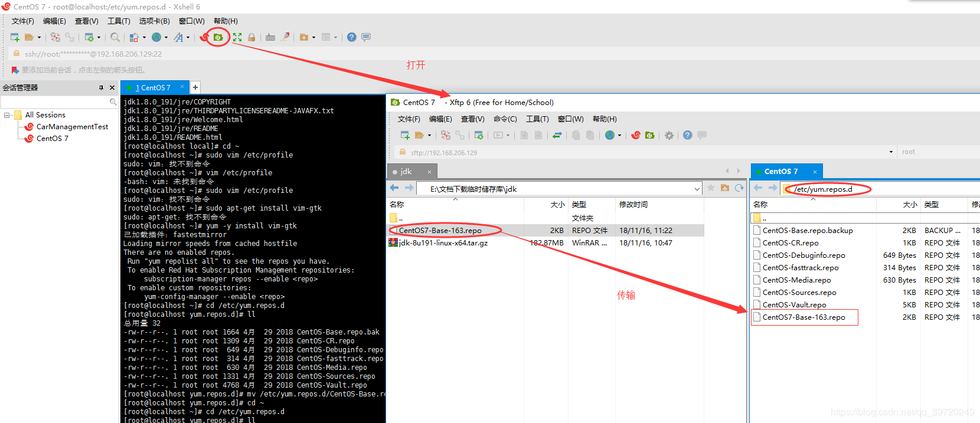Click Xshell's disconnect icon with the red mark
This screenshot has width=980, height=423.
click(x=55, y=37)
